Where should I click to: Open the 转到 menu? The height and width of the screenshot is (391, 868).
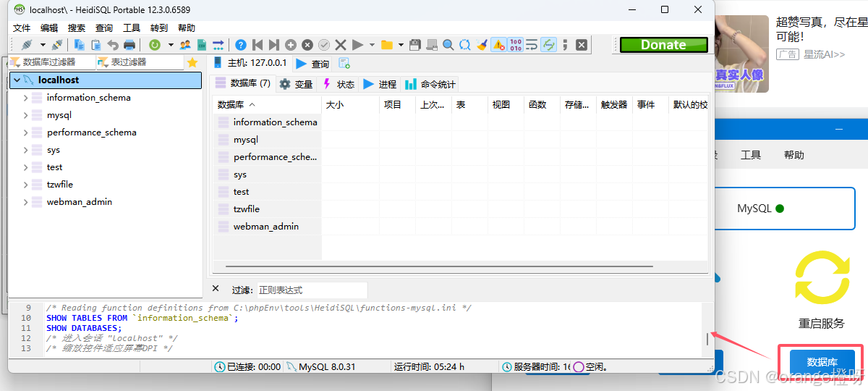(x=159, y=28)
